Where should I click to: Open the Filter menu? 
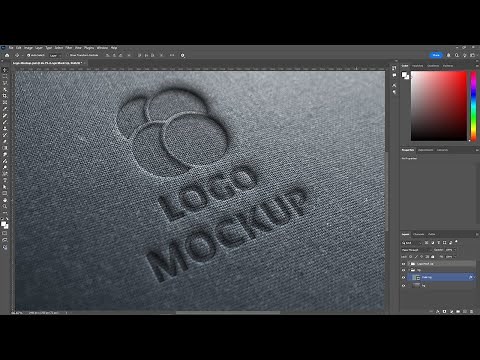(69, 48)
